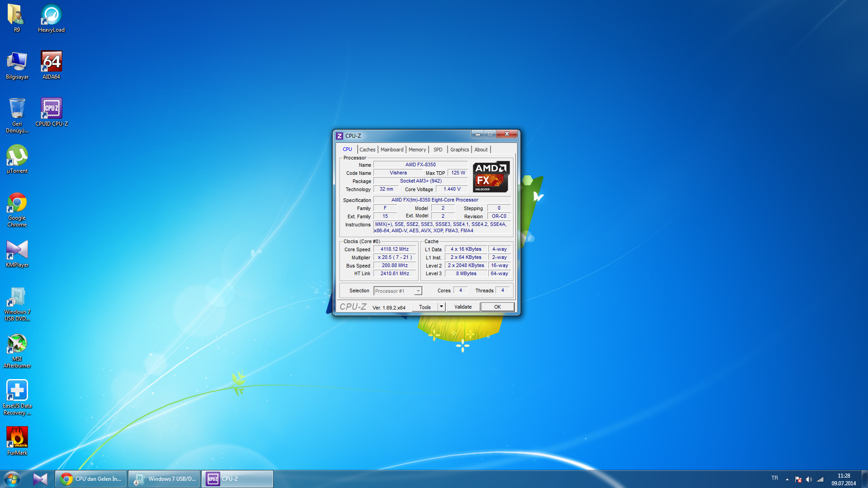Screen dimensions: 868x488
Task: Click the 8 MBytes Level 3 value
Action: pos(466,273)
